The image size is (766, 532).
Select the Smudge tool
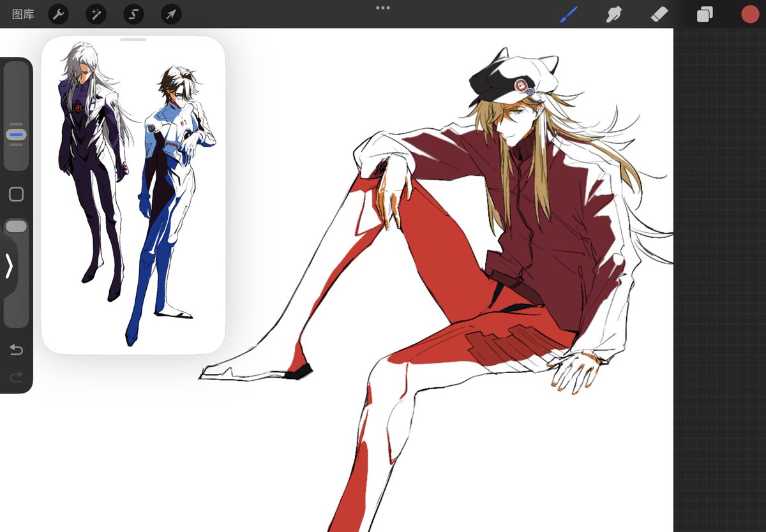click(614, 14)
